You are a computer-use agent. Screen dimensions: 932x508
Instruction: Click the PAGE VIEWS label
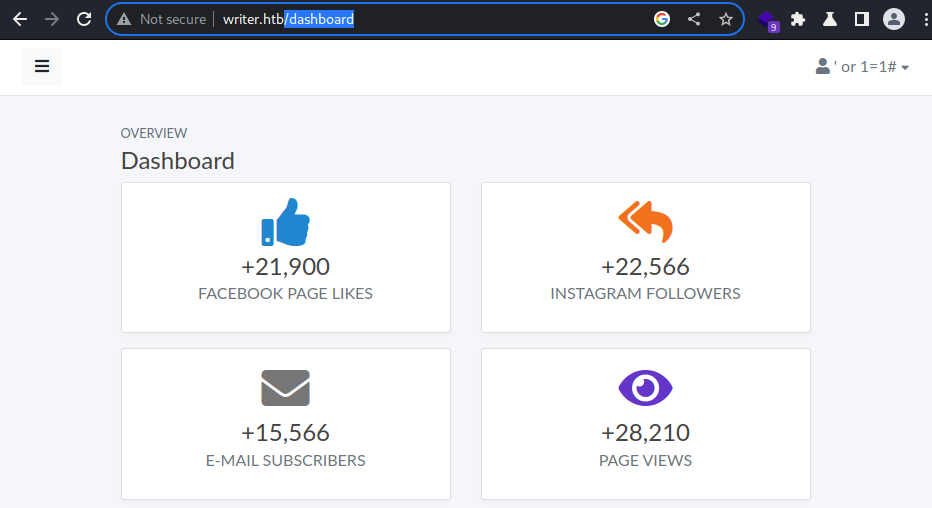(646, 460)
